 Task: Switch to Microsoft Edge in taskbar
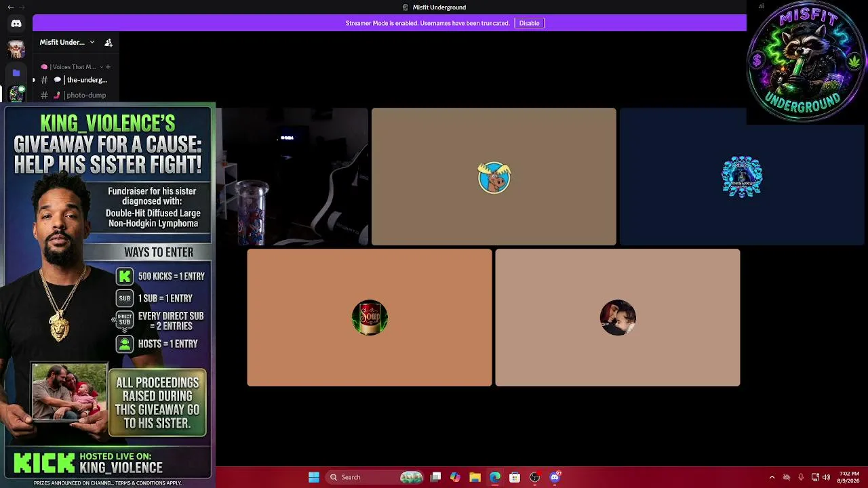pos(495,477)
